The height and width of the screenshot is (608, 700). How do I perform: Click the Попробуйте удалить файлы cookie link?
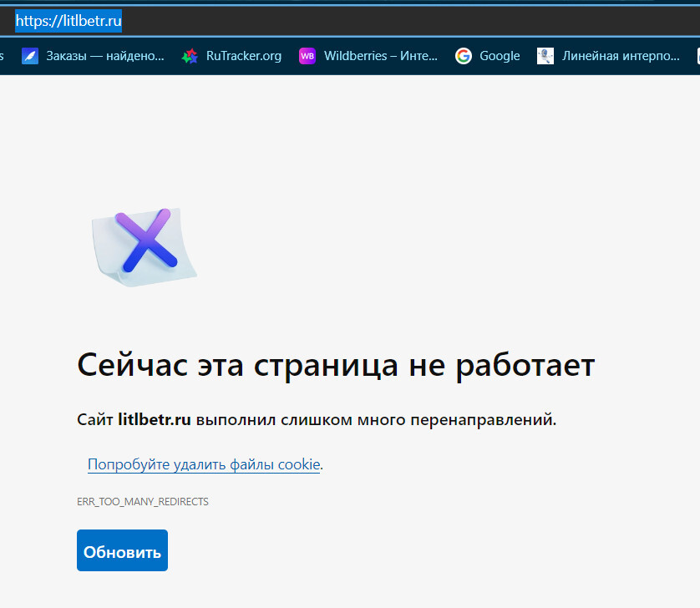(x=204, y=464)
